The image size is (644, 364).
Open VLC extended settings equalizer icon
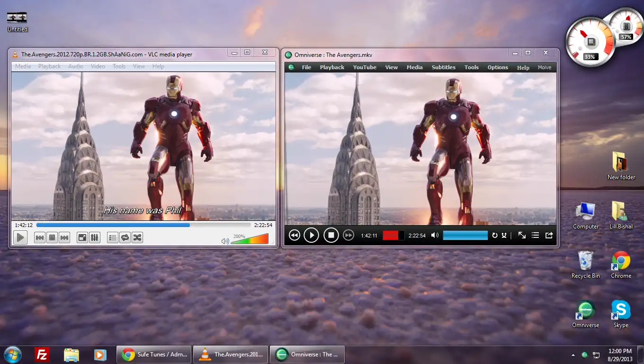95,237
